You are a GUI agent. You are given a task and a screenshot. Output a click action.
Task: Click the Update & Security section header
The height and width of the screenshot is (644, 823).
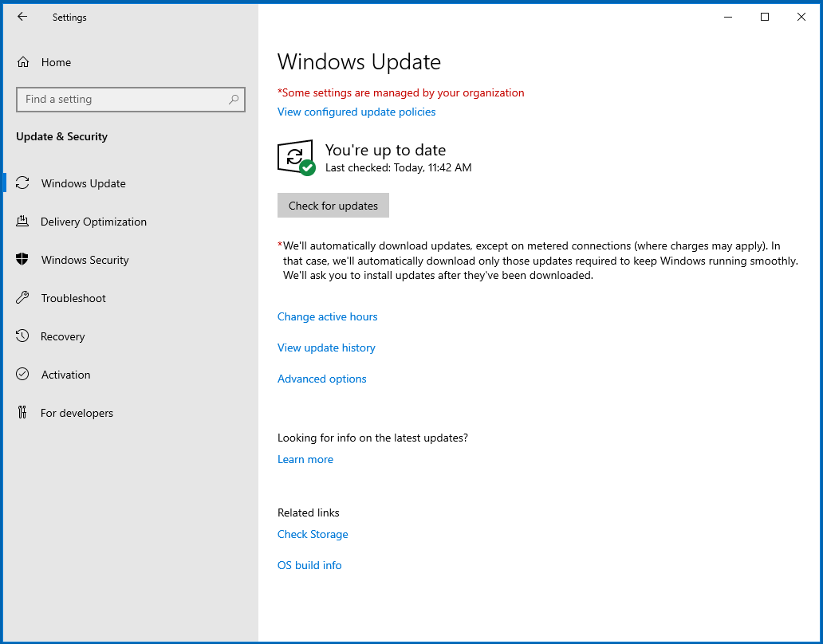(x=62, y=137)
